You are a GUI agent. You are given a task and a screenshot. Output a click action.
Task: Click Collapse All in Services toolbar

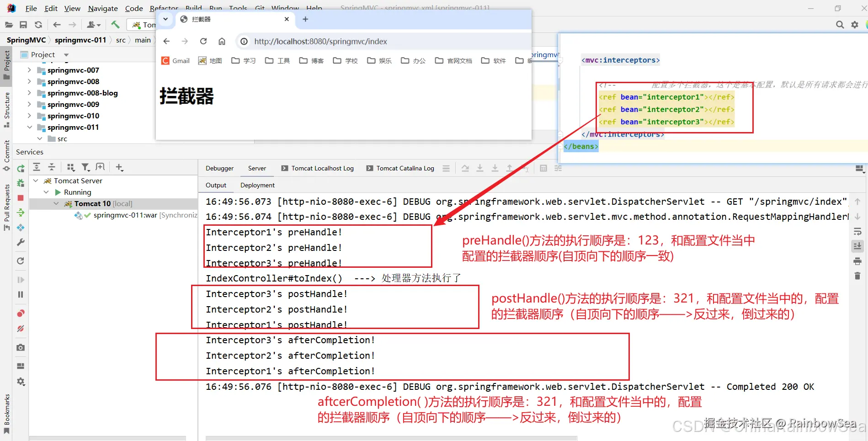pos(52,167)
